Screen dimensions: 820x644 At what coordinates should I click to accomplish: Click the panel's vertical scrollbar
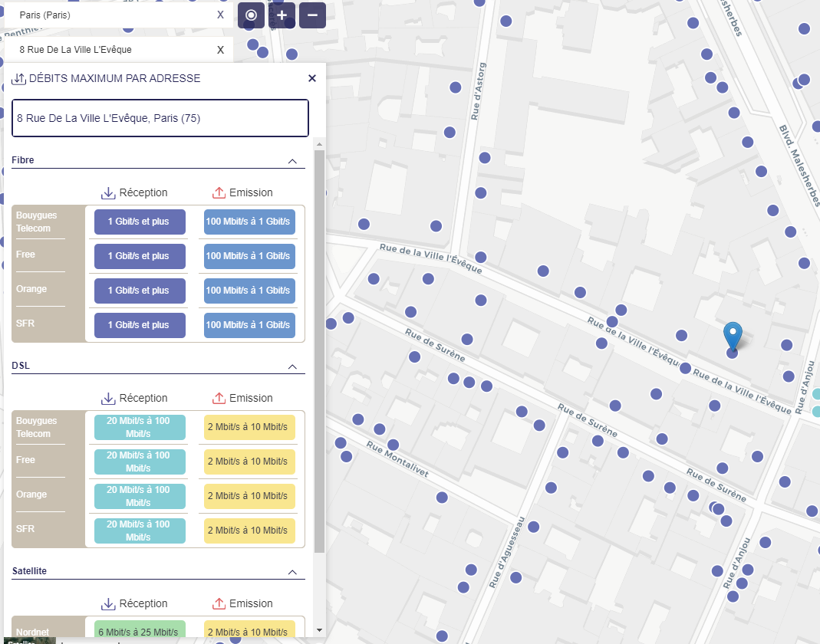click(320, 345)
